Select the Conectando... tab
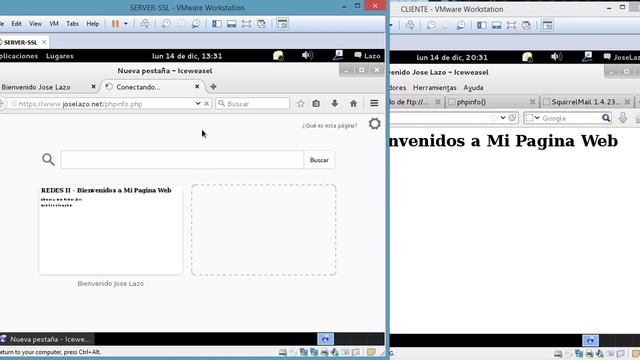 138,87
